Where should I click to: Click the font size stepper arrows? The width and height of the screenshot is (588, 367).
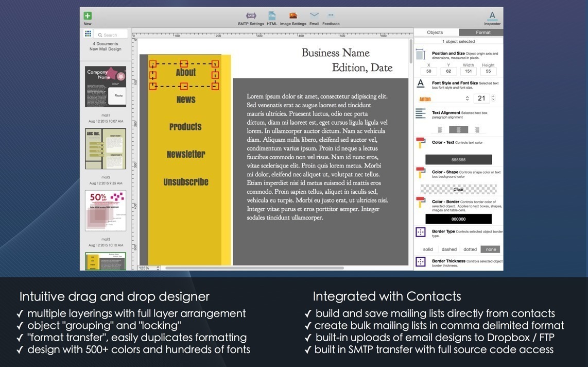tap(493, 98)
